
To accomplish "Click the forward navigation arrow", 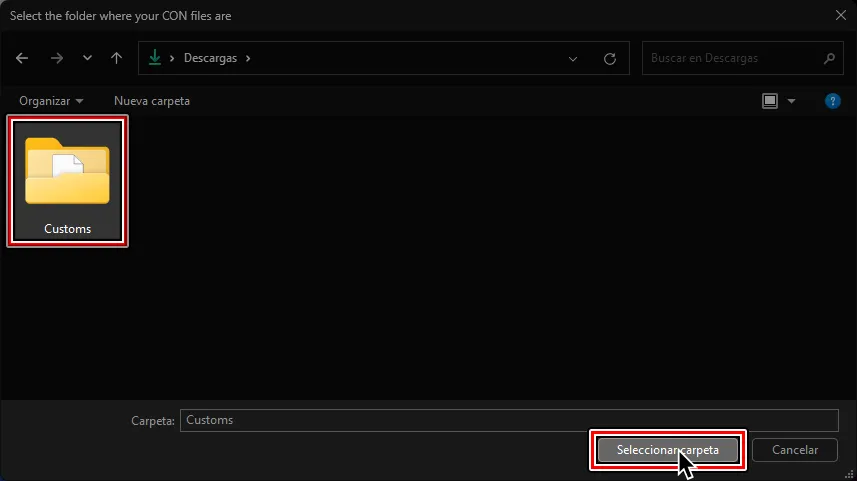I will pyautogui.click(x=56, y=58).
